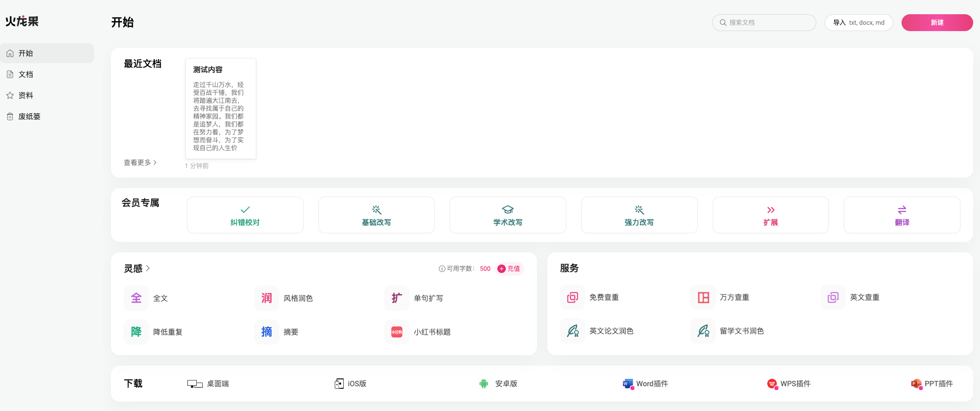Open 废纸篓 trash in the sidebar
This screenshot has width=980, height=411.
coord(29,116)
